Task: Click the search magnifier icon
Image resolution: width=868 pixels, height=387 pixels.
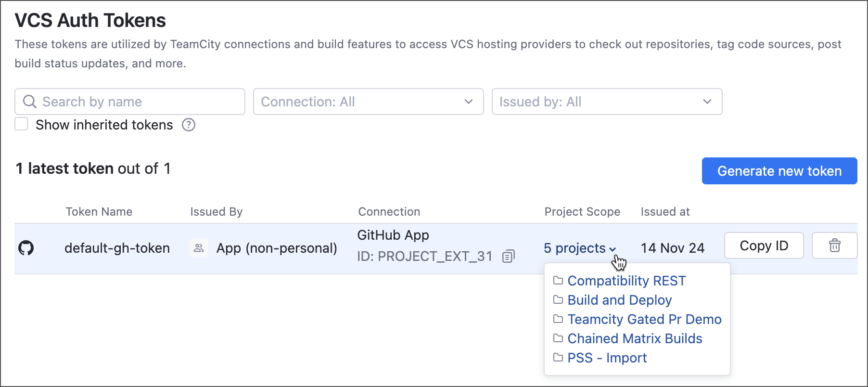Action: click(30, 102)
